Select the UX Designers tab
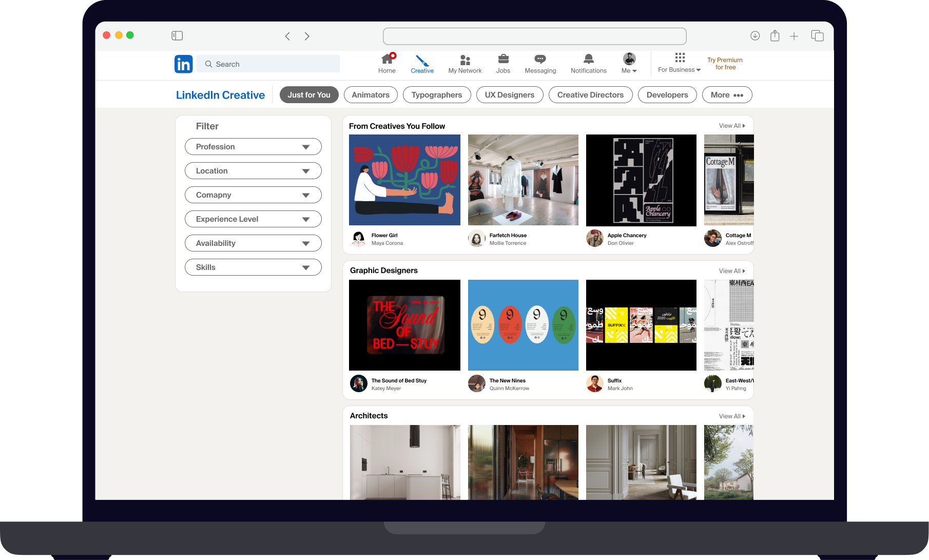 point(510,95)
